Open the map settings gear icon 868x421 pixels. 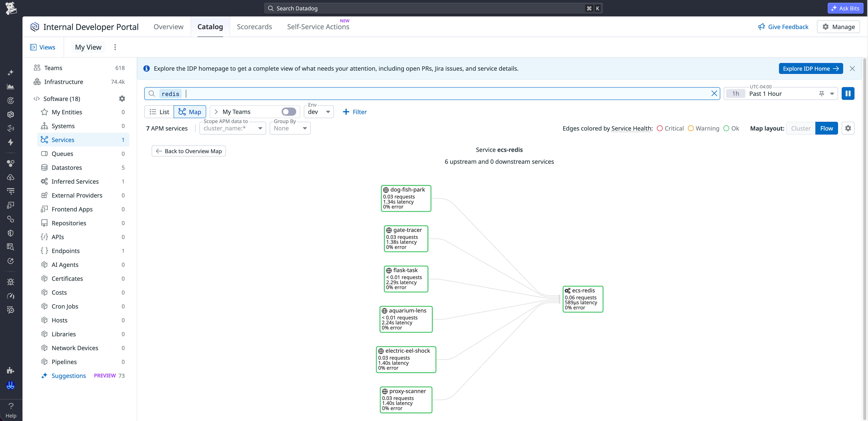[848, 128]
